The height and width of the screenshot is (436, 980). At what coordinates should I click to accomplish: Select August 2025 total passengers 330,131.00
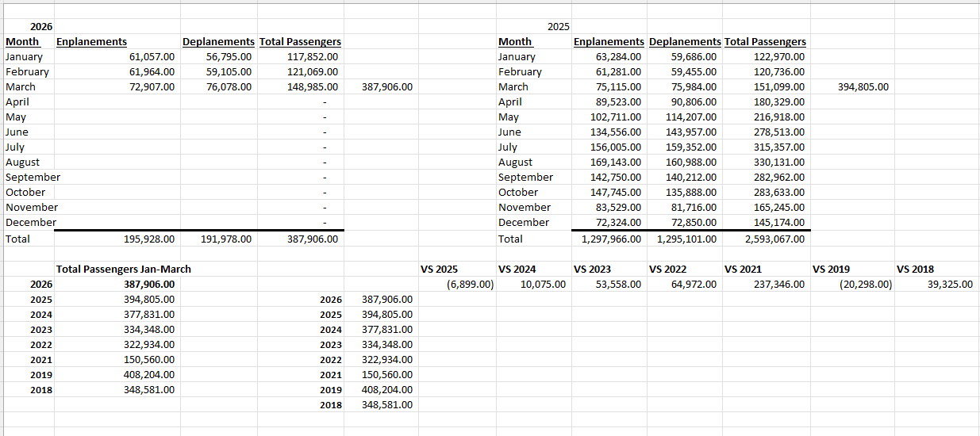point(778,162)
